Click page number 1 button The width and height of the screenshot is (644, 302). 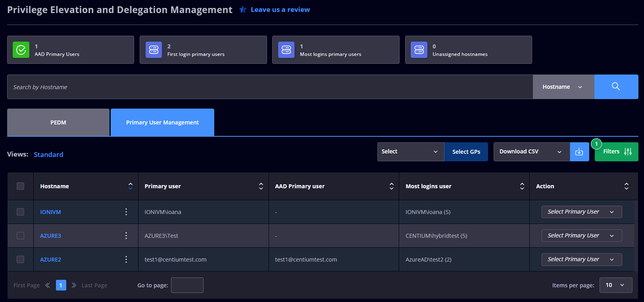pos(61,285)
